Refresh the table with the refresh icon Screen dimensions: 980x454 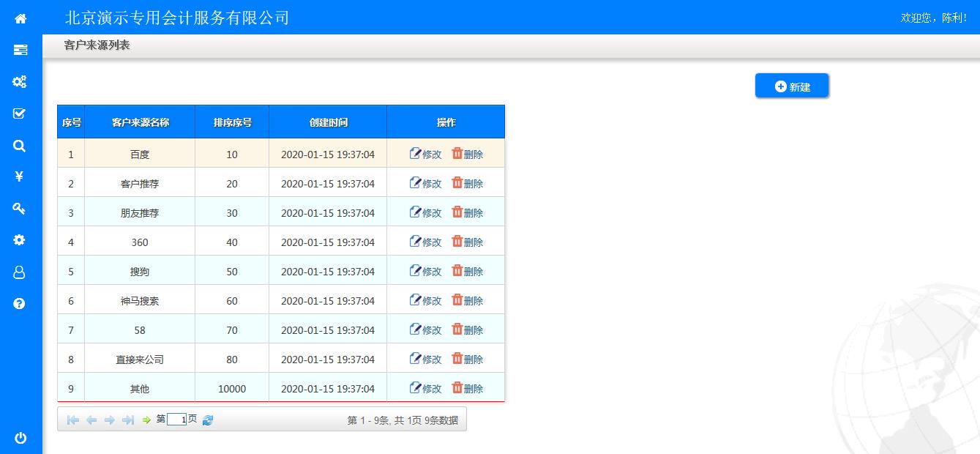click(x=208, y=420)
